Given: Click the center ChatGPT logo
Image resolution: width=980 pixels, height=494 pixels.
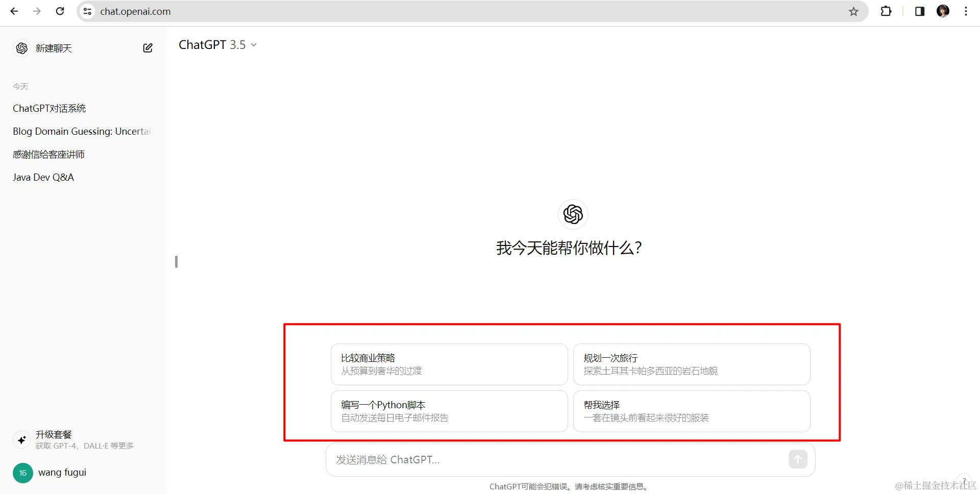Looking at the screenshot, I should (573, 214).
